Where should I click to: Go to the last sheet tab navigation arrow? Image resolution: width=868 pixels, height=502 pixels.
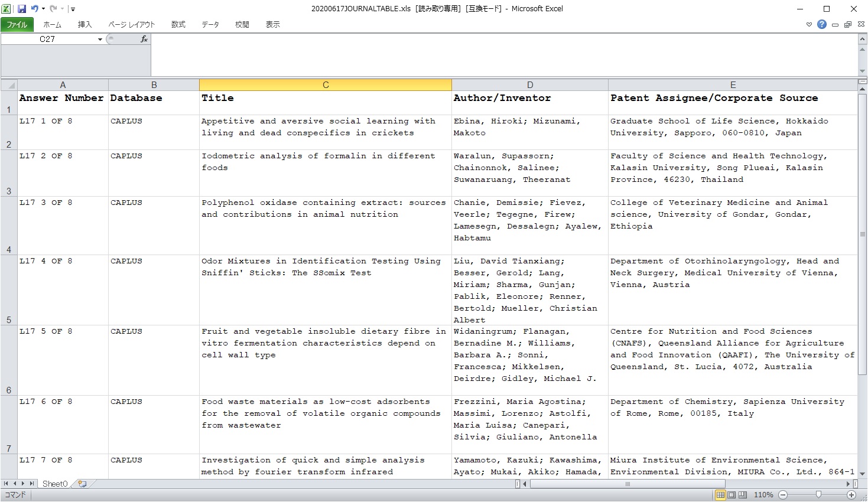coord(32,484)
